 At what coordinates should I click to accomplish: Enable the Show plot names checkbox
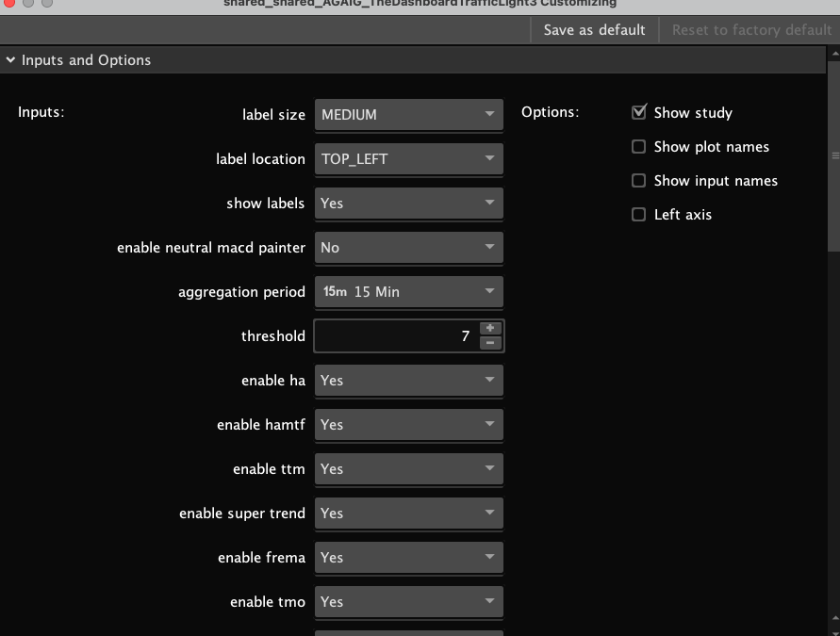click(x=639, y=147)
